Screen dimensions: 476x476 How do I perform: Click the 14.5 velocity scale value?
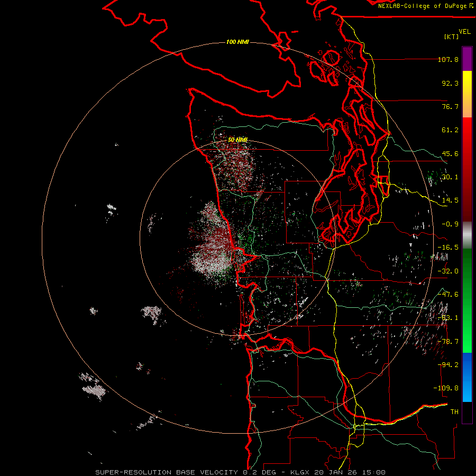pos(450,200)
